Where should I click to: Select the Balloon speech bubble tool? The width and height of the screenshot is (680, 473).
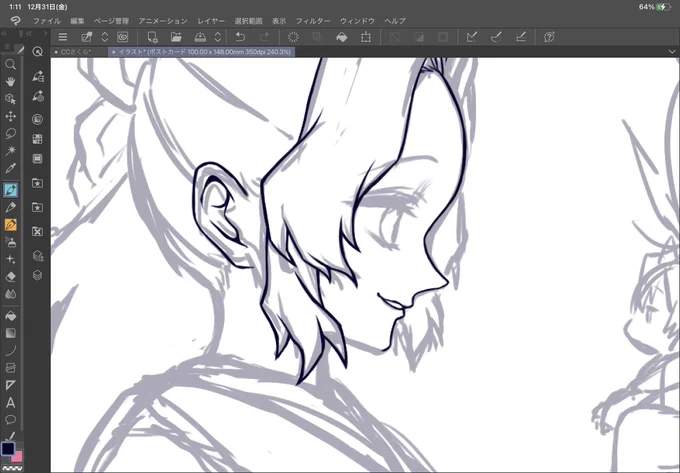click(10, 420)
